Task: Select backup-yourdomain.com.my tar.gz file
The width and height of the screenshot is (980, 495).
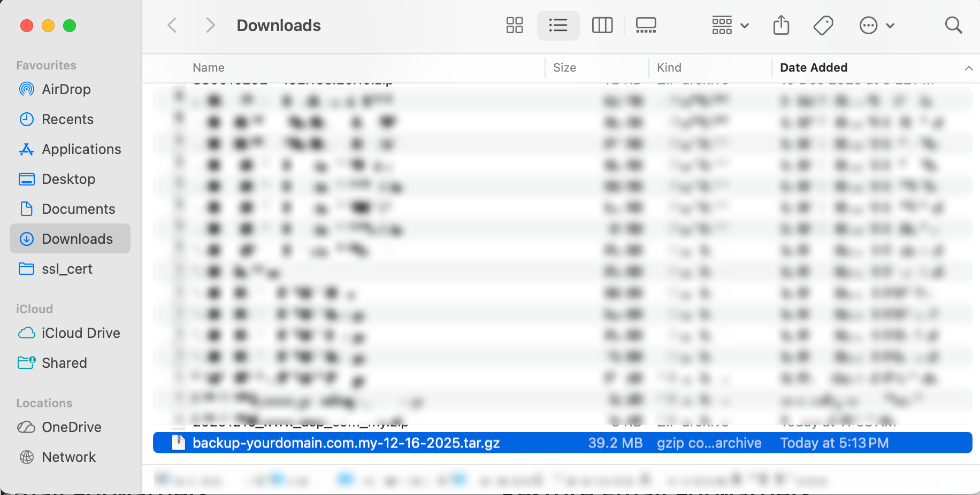Action: click(346, 443)
